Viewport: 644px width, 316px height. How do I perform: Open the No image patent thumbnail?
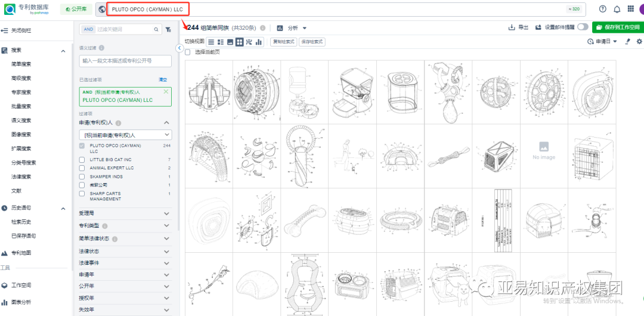pos(544,156)
